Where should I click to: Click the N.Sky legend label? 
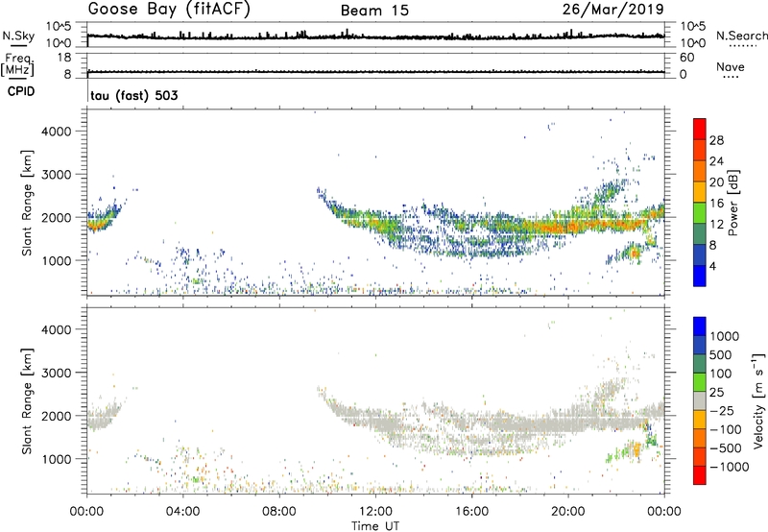[18, 36]
